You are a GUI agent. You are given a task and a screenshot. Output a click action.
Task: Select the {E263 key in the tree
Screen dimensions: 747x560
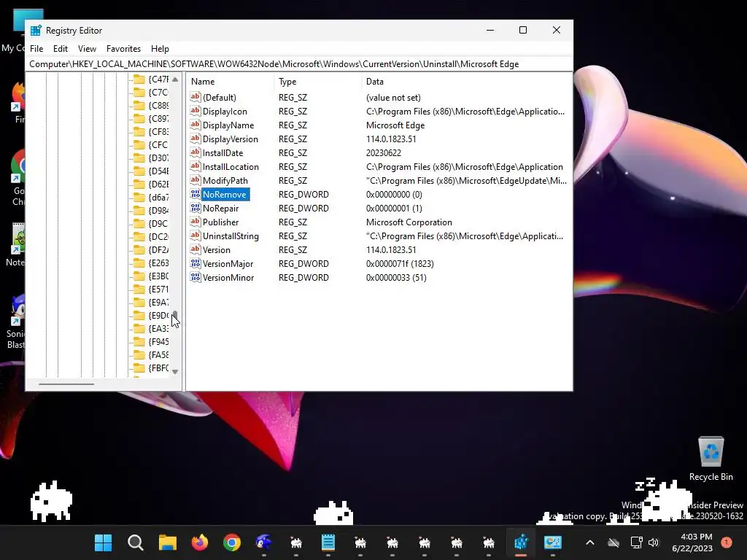(x=158, y=262)
